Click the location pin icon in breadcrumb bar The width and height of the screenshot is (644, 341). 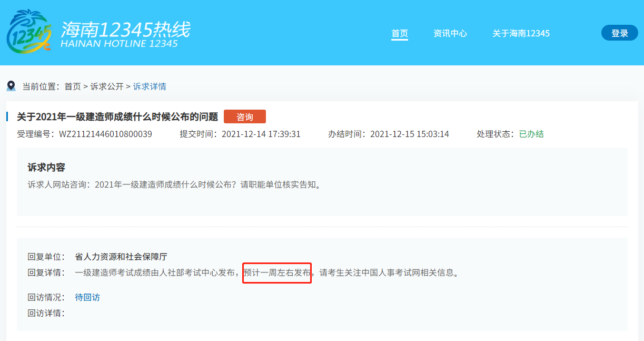(11, 85)
